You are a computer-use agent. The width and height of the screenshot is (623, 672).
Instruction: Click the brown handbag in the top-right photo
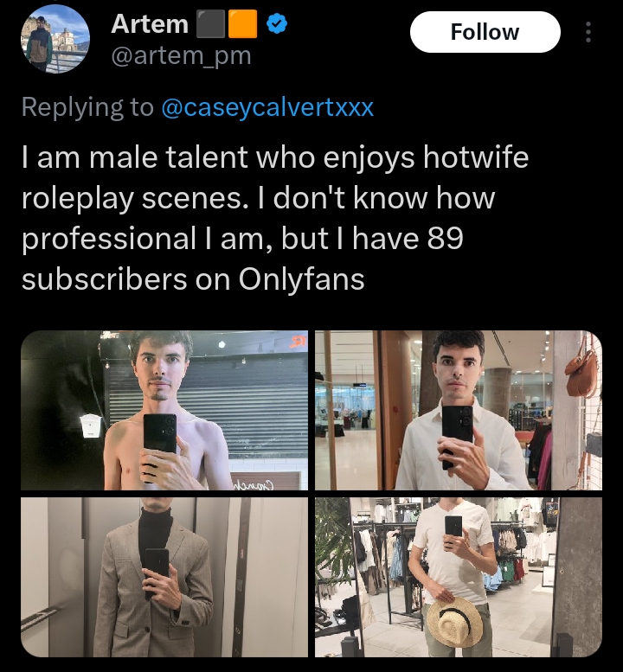tap(581, 371)
